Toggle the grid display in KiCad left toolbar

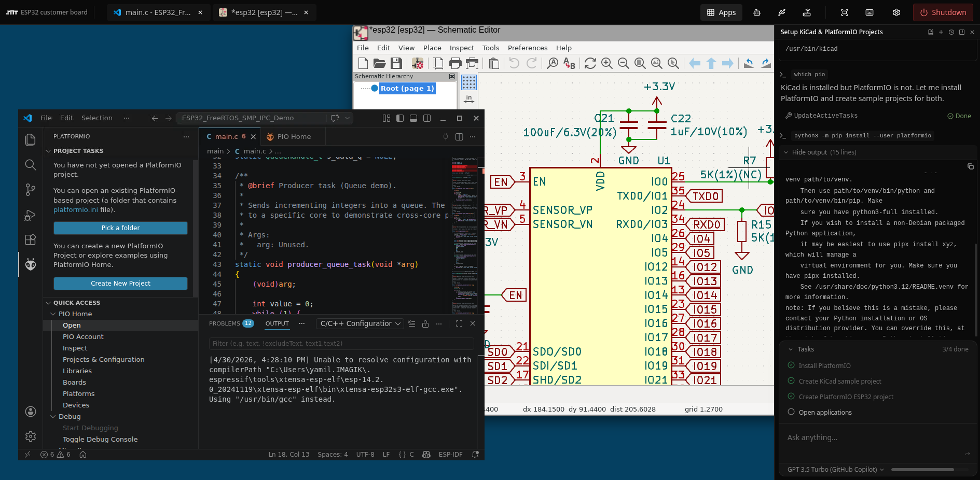pyautogui.click(x=469, y=82)
